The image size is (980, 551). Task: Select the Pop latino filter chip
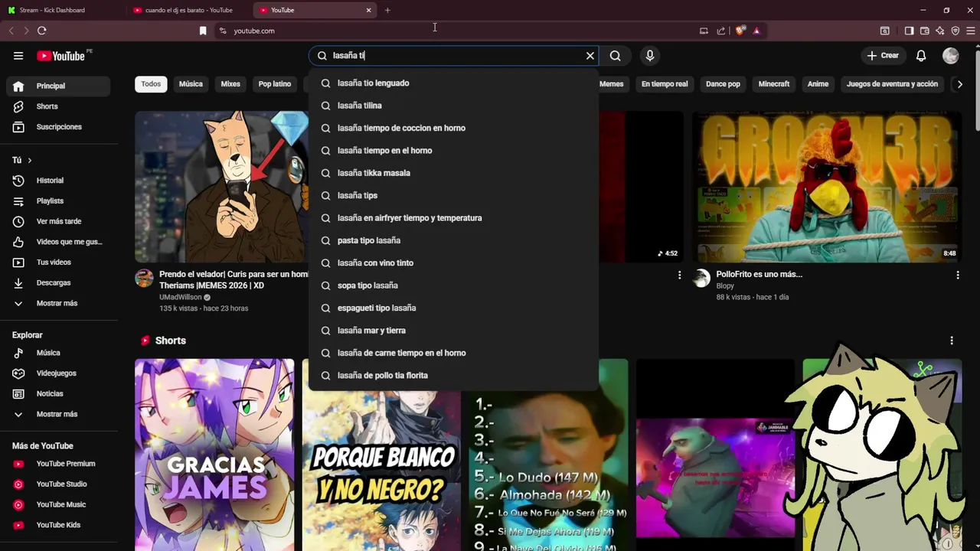pos(275,84)
